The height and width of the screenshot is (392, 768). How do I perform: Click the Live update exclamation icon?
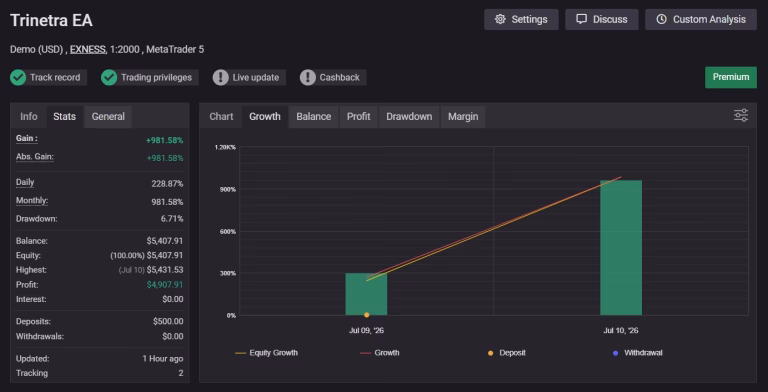click(x=220, y=77)
